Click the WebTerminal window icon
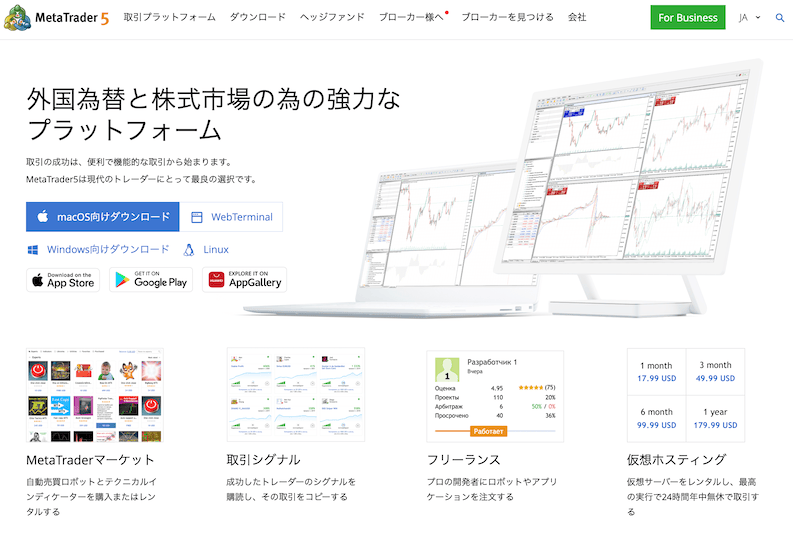Image resolution: width=793 pixels, height=538 pixels. [x=197, y=217]
